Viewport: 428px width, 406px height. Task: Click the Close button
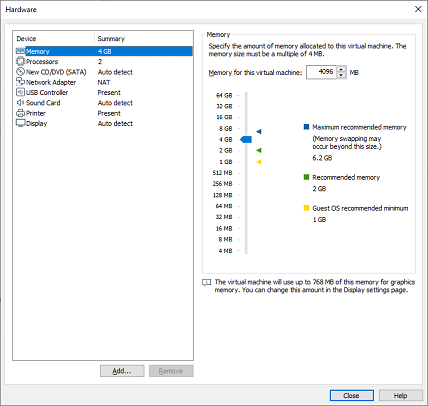click(x=352, y=395)
